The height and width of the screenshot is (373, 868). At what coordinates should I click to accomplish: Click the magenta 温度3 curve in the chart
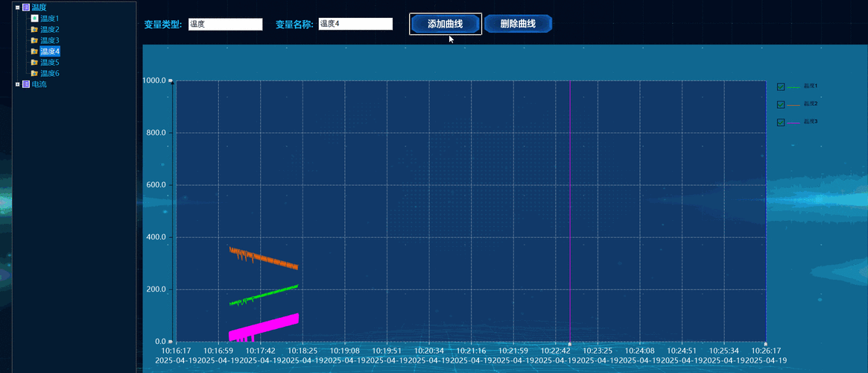(264, 327)
